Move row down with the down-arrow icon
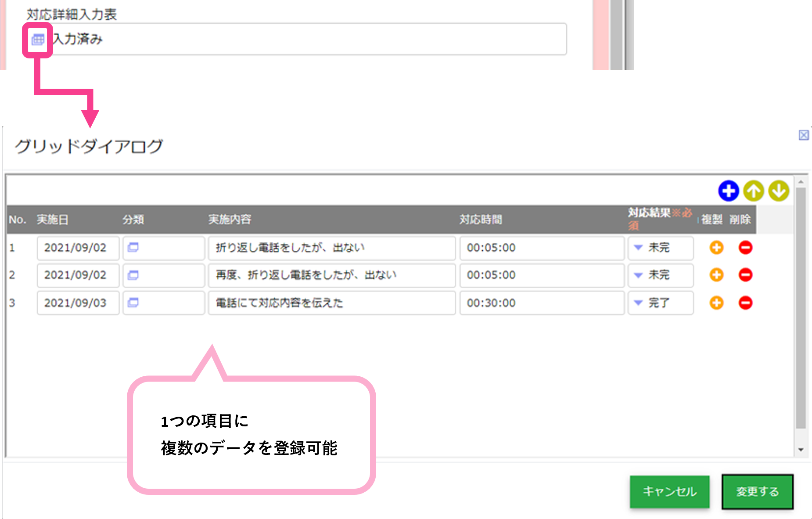Image resolution: width=812 pixels, height=519 pixels. pyautogui.click(x=779, y=191)
